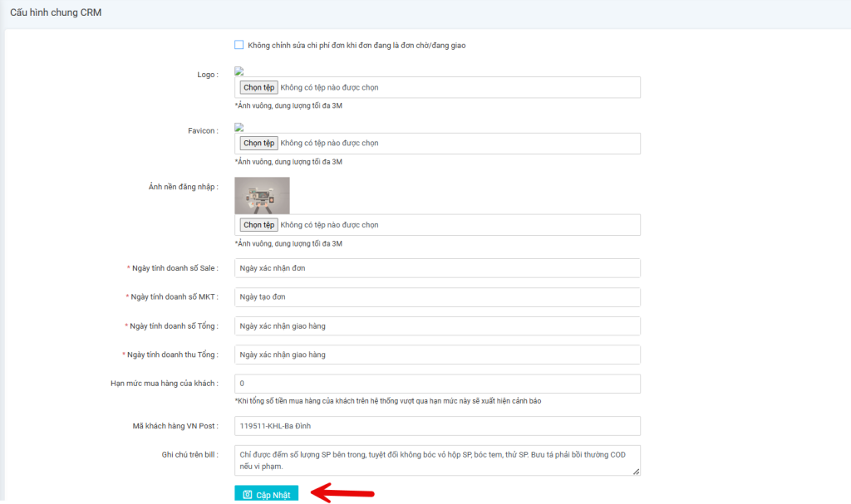The height and width of the screenshot is (504, 851).
Task: Click 'Không có tệp nào được chọn' text for Logo
Action: pyautogui.click(x=329, y=87)
